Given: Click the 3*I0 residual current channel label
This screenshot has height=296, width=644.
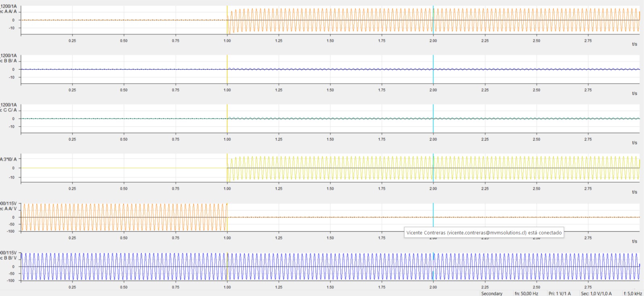Looking at the screenshot, I should point(8,159).
